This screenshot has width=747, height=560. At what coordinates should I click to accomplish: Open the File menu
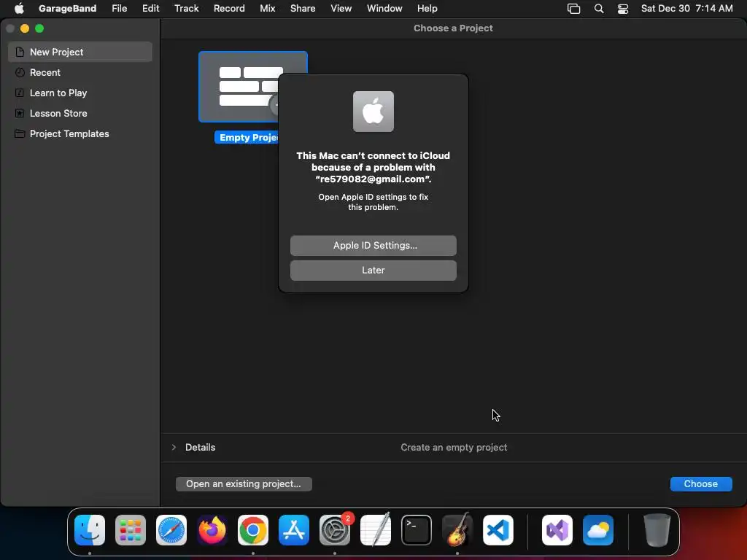pos(119,8)
